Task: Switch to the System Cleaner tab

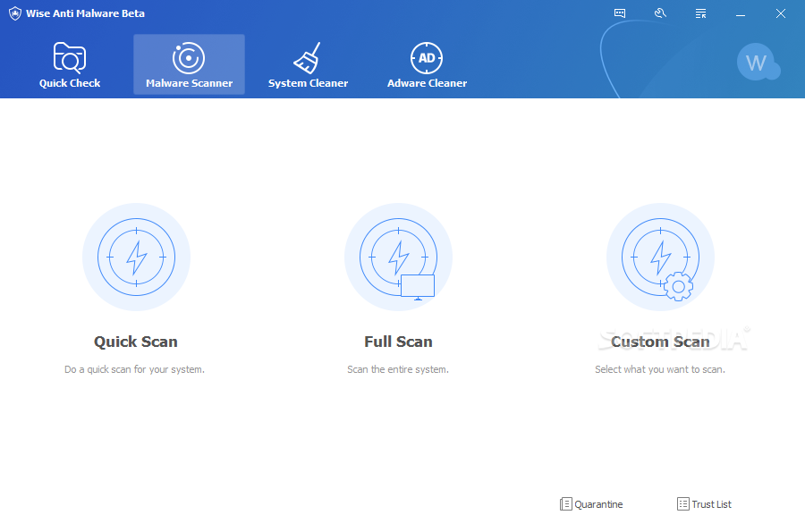Action: coord(308,64)
